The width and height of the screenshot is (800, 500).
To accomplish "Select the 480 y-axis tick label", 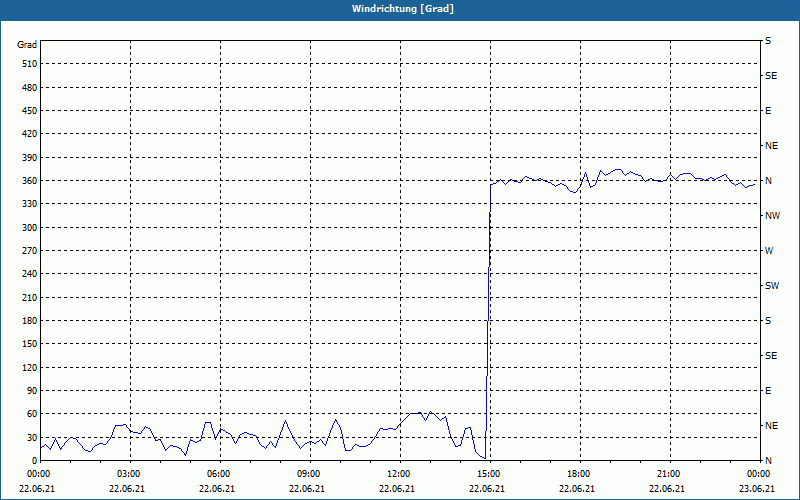I will [x=29, y=88].
